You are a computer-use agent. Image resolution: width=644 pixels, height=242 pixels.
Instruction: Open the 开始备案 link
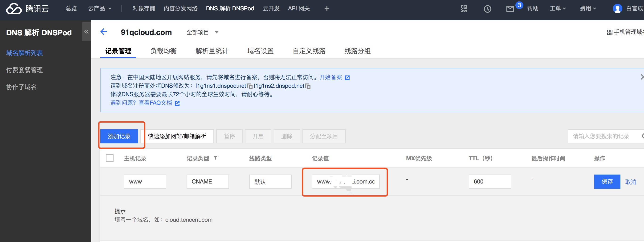pyautogui.click(x=330, y=77)
